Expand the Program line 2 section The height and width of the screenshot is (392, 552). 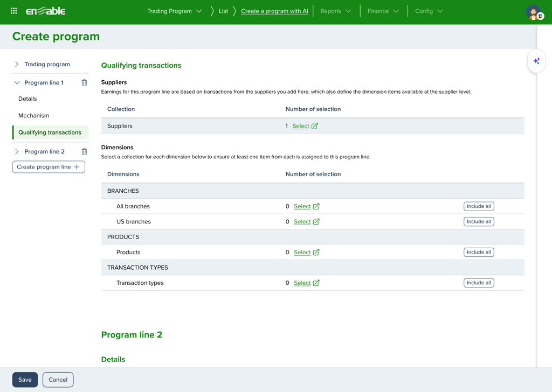click(x=17, y=152)
